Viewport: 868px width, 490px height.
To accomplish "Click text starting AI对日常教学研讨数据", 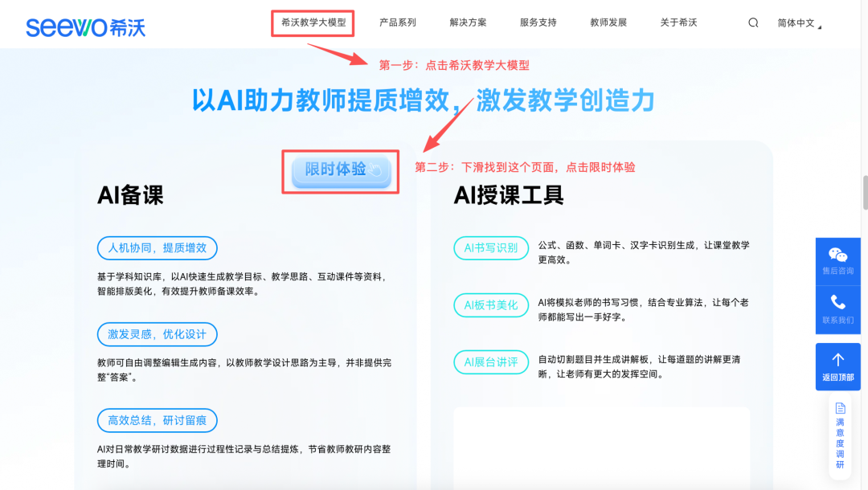I will click(244, 456).
